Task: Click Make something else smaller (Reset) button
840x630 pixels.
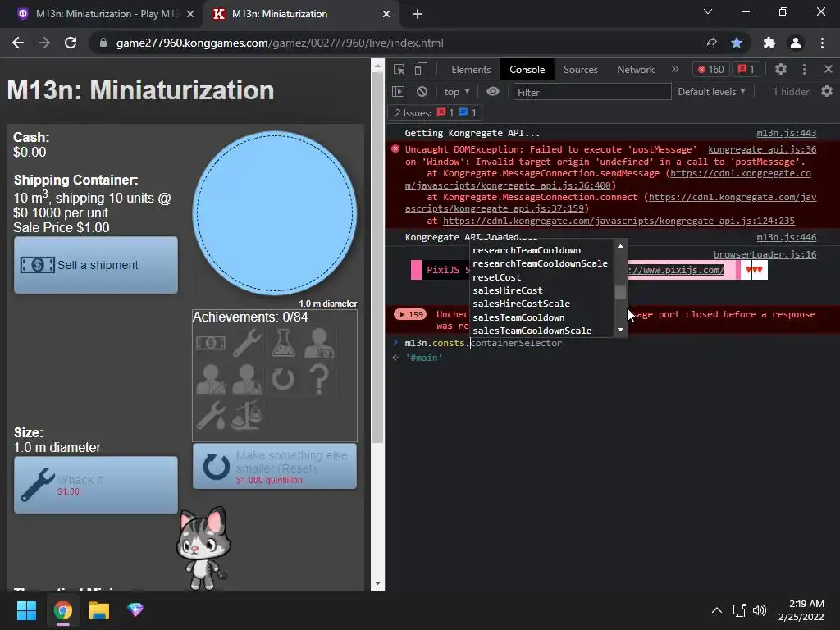Action: [x=274, y=466]
